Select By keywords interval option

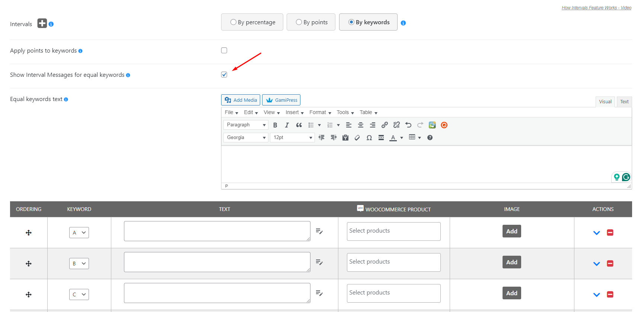(x=368, y=22)
